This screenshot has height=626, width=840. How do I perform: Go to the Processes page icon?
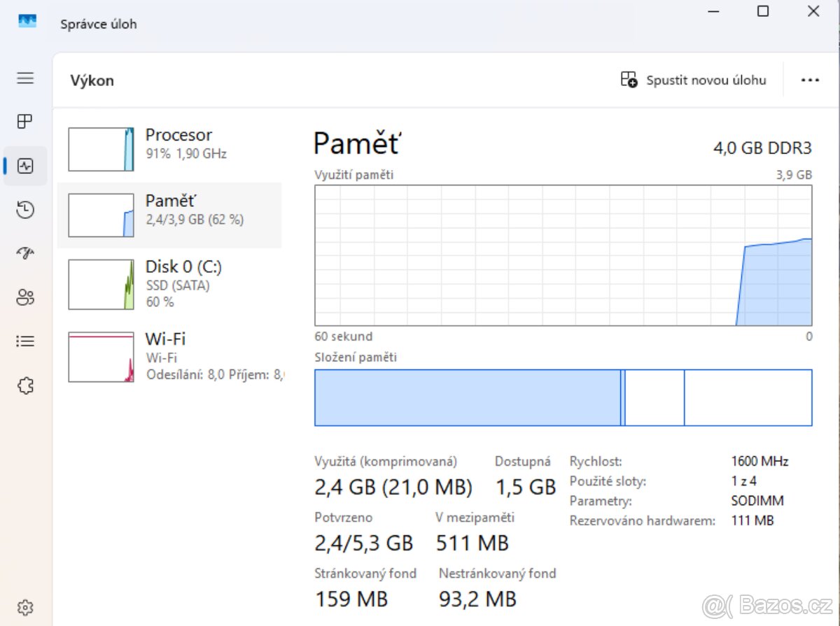pos(25,122)
